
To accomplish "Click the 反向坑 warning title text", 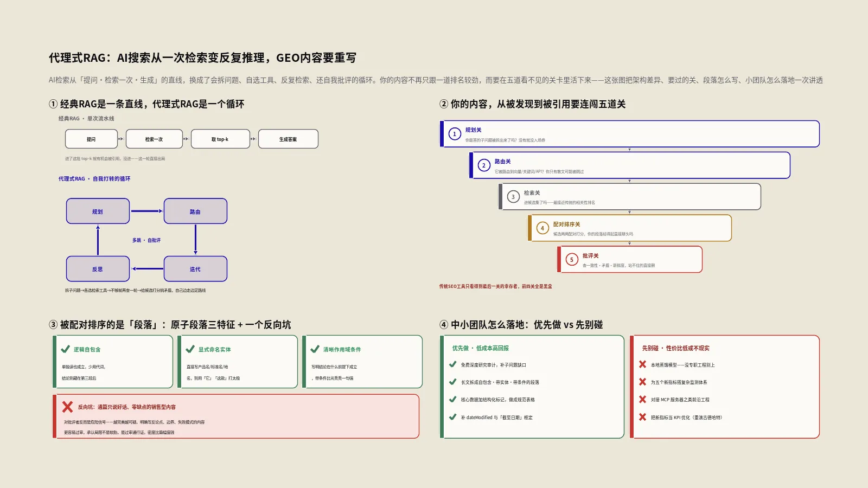I will (126, 407).
